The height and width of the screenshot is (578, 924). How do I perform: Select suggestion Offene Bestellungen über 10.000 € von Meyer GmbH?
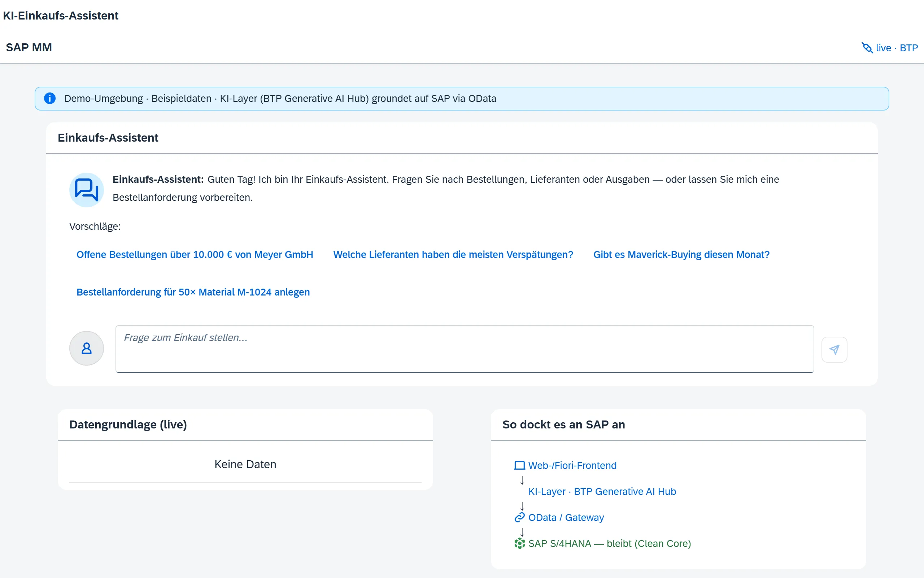click(195, 255)
